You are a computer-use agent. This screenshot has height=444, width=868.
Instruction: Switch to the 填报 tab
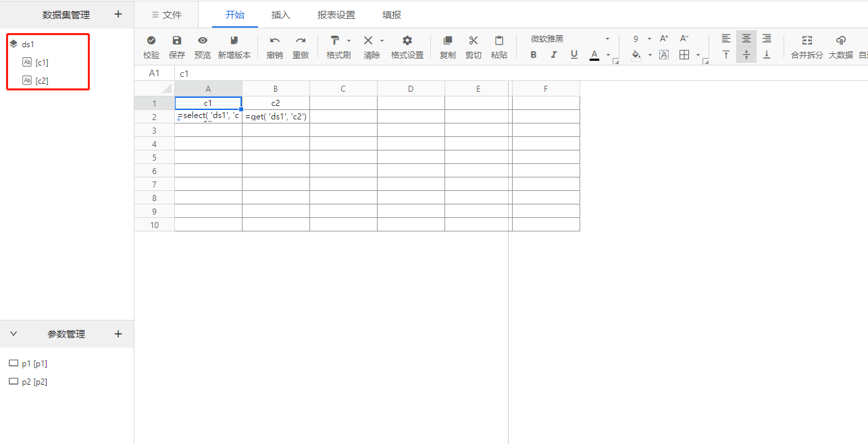point(392,15)
